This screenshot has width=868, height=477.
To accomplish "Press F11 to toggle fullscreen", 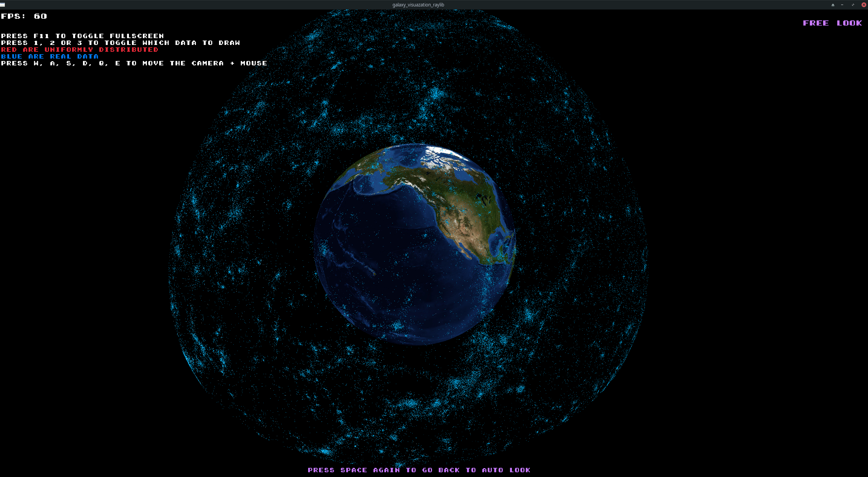I will click(x=82, y=36).
